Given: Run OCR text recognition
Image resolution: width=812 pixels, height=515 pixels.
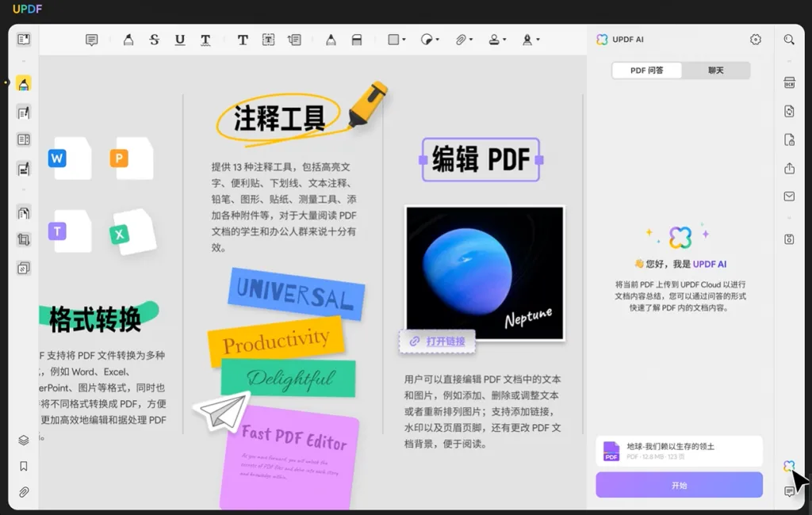Looking at the screenshot, I should click(x=789, y=83).
